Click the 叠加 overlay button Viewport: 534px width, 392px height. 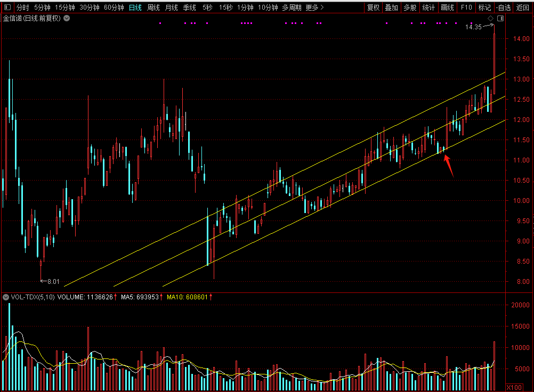pos(392,7)
